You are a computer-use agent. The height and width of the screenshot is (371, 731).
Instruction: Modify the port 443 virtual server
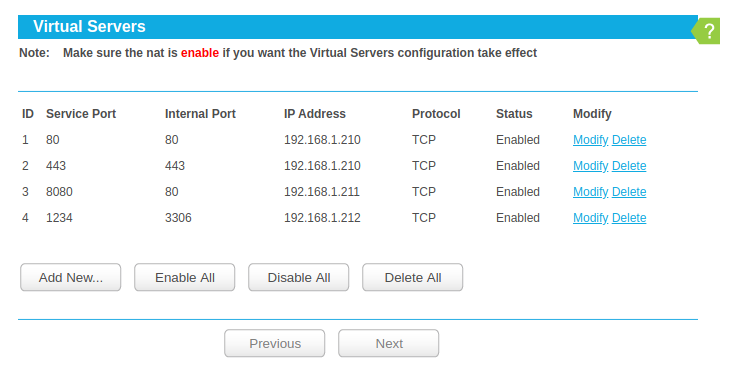tap(590, 166)
